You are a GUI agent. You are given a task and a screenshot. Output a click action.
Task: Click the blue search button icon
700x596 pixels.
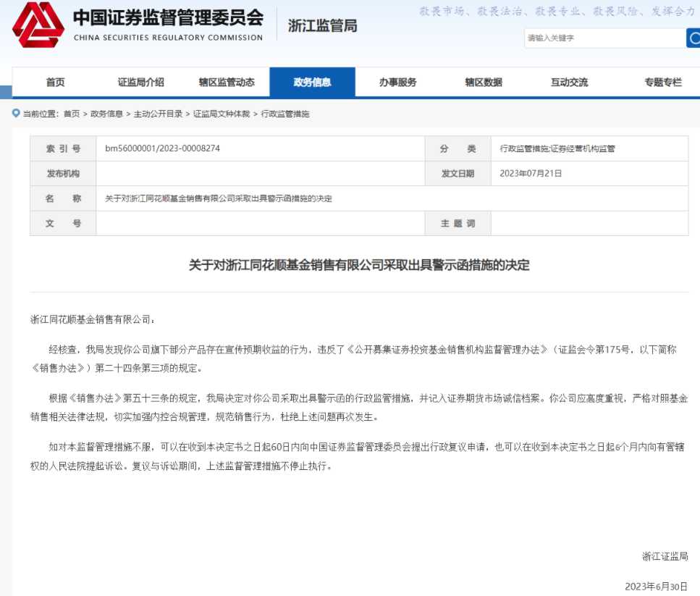coord(693,38)
